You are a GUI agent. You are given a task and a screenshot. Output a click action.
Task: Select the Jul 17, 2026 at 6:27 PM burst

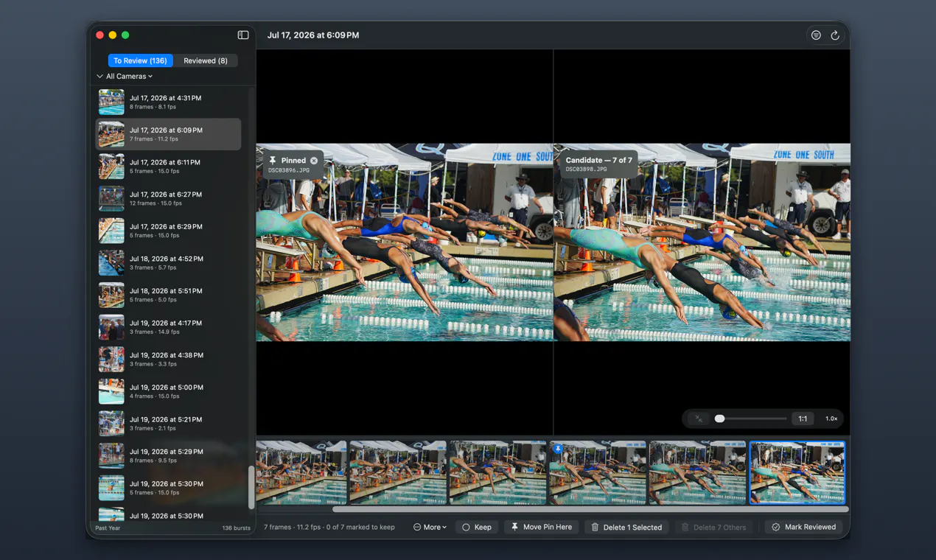169,199
